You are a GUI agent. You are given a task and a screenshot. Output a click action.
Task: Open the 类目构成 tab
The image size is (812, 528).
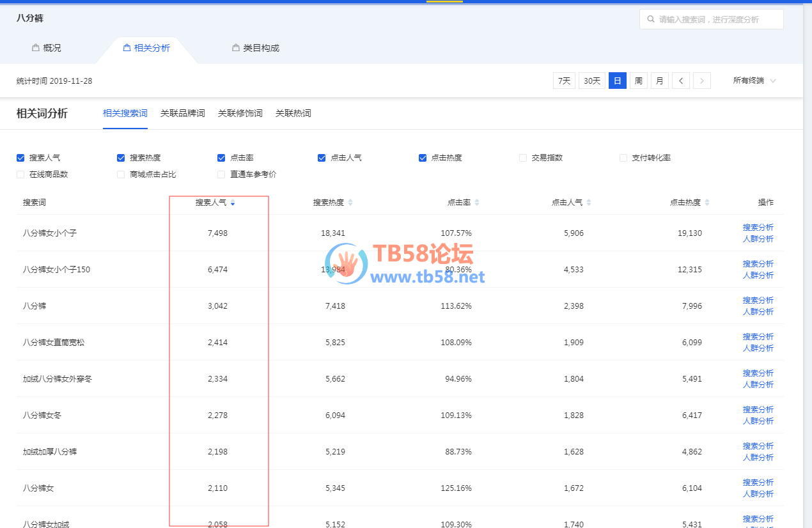[256, 48]
